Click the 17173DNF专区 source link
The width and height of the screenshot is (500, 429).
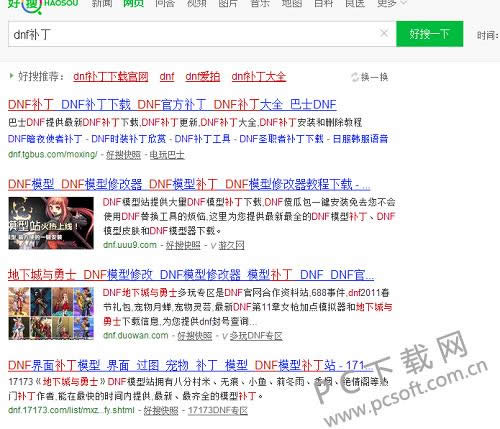(x=218, y=410)
